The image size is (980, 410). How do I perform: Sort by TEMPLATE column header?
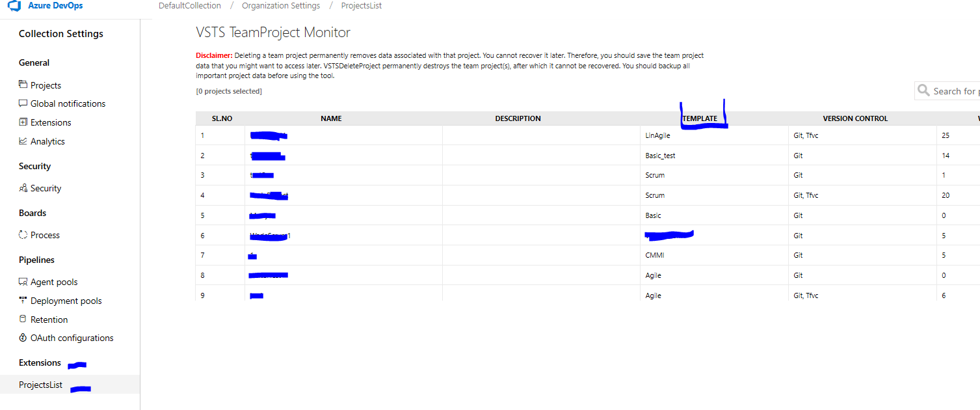[700, 118]
